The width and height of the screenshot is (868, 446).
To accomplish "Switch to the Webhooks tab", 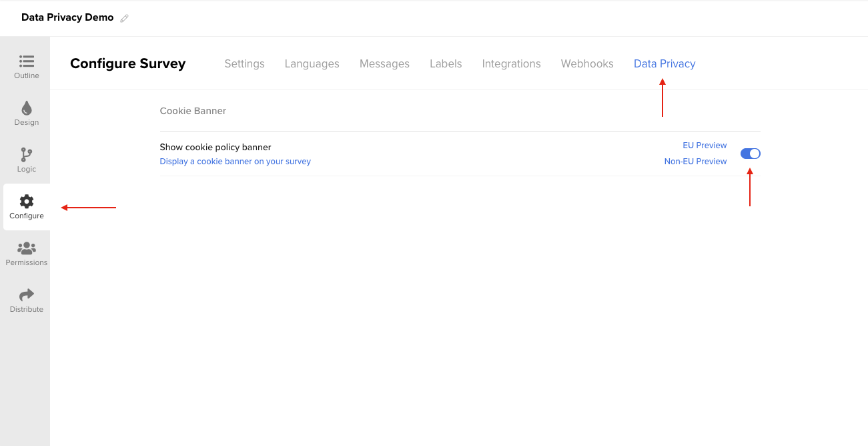I will point(587,64).
